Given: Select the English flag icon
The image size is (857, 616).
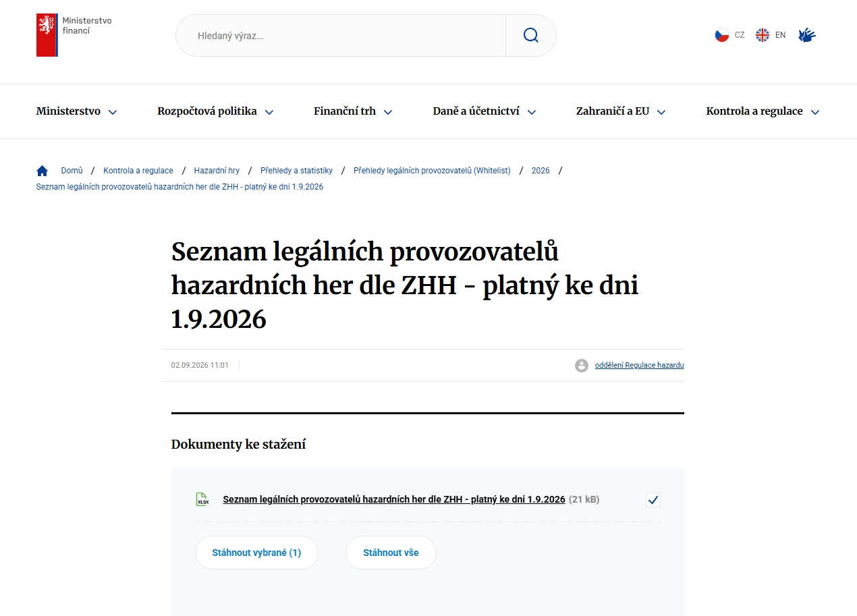Looking at the screenshot, I should [763, 35].
